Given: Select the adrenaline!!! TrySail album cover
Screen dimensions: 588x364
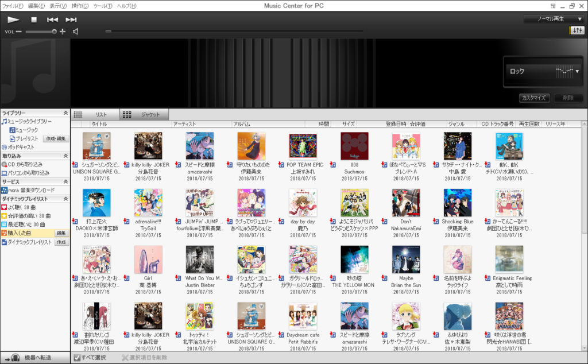Looking at the screenshot, I should 148,203.
